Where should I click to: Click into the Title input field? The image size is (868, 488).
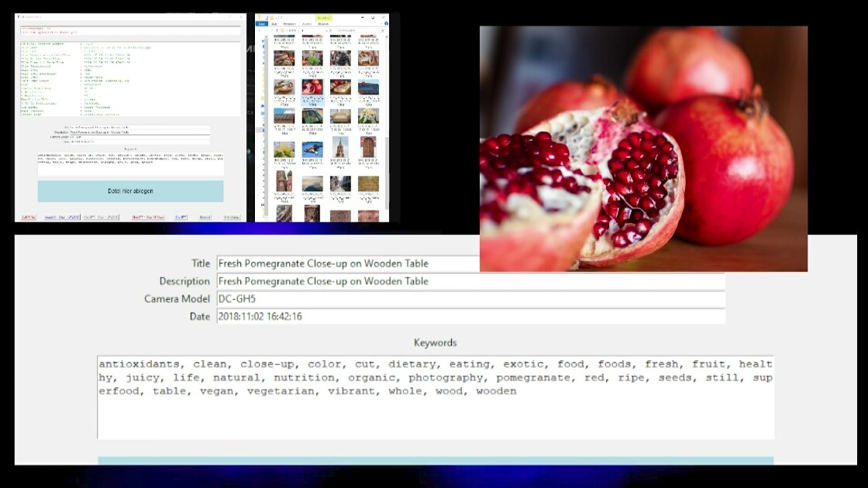pos(348,263)
